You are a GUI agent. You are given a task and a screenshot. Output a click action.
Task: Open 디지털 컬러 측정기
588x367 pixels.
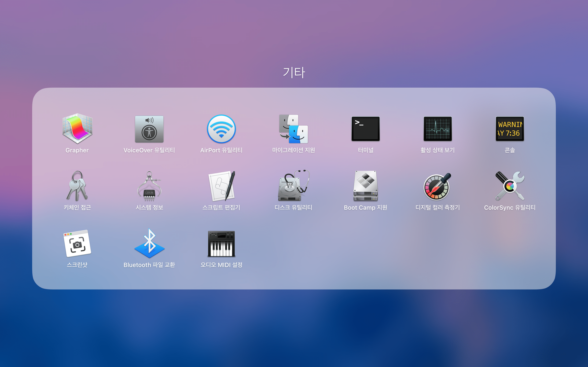click(438, 186)
